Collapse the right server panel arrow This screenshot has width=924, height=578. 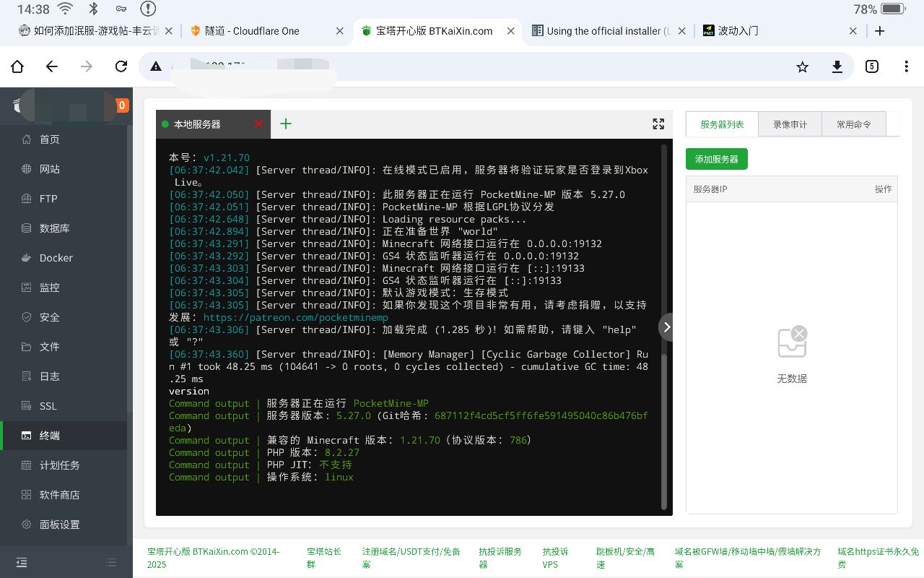click(x=666, y=327)
